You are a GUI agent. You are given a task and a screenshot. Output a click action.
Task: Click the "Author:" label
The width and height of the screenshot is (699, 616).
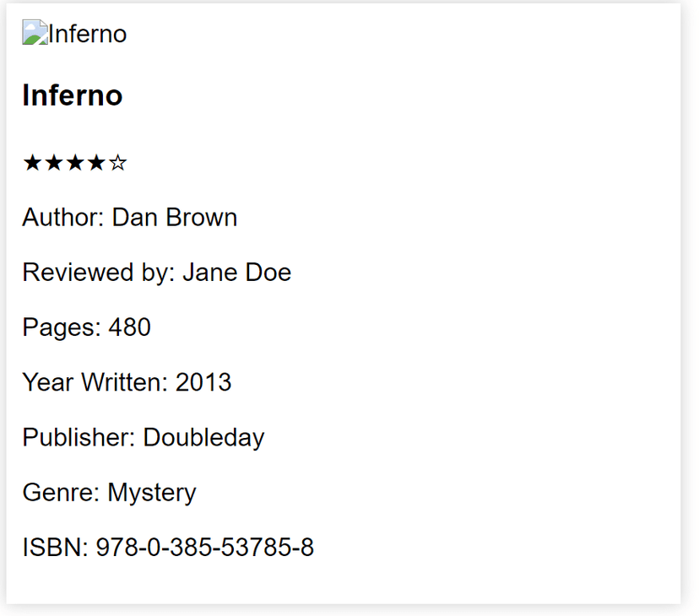tap(63, 218)
